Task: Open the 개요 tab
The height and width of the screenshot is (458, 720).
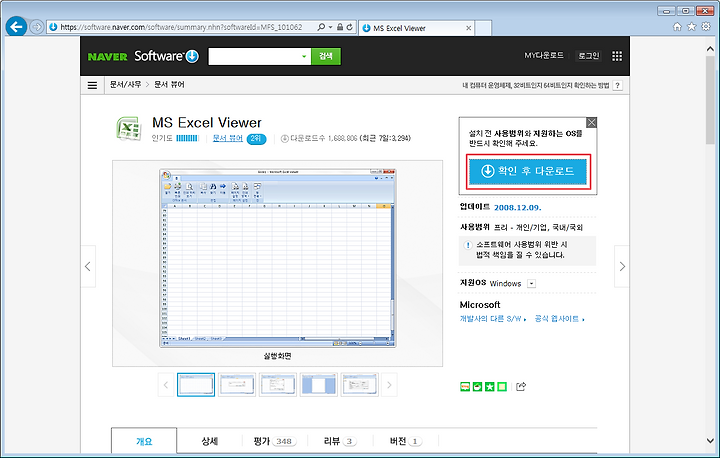Action: coord(144,441)
